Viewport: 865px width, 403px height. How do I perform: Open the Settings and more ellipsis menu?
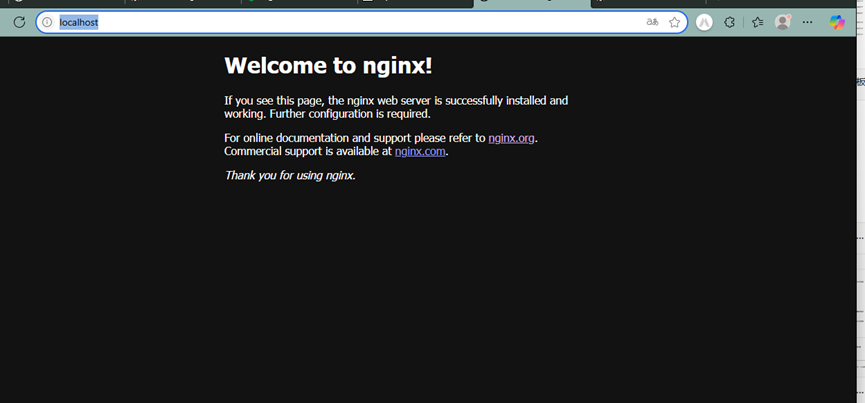pos(808,22)
